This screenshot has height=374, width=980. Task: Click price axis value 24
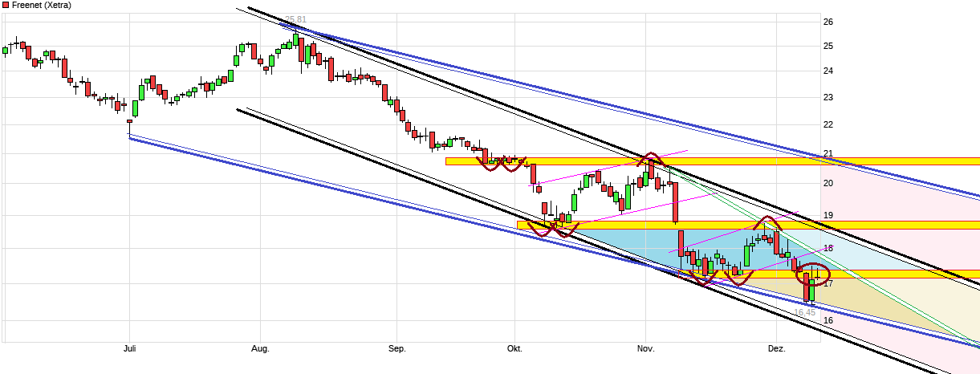point(828,71)
